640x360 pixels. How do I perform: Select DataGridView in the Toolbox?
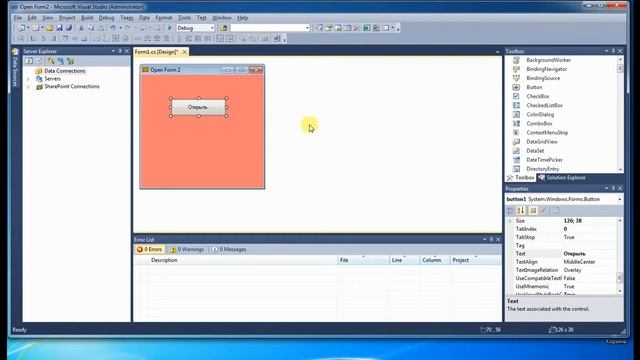(x=542, y=142)
